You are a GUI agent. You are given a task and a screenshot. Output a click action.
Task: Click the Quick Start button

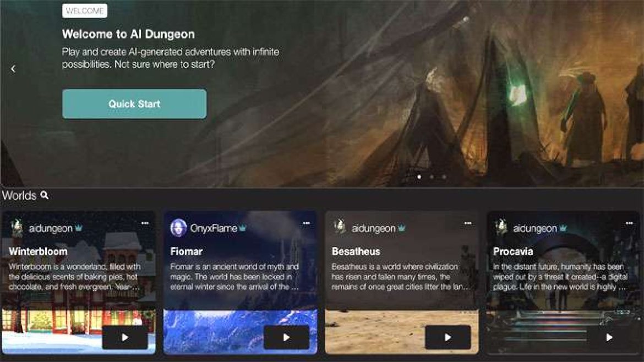click(x=134, y=104)
